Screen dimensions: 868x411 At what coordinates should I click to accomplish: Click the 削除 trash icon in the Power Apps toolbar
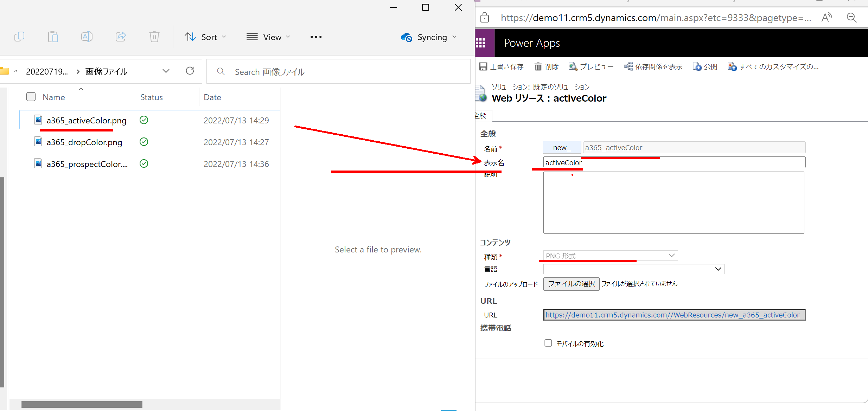pyautogui.click(x=538, y=66)
